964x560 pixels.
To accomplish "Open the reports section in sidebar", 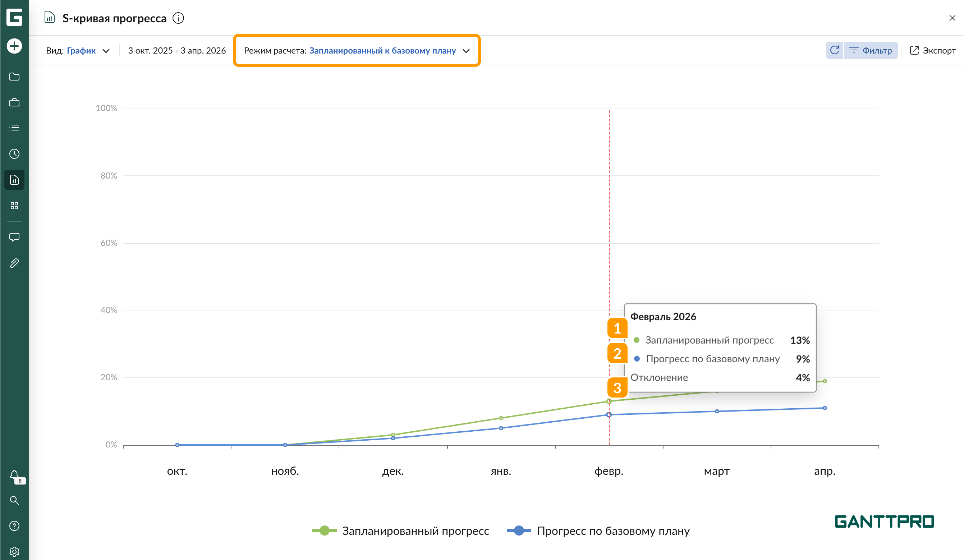I will tap(14, 180).
